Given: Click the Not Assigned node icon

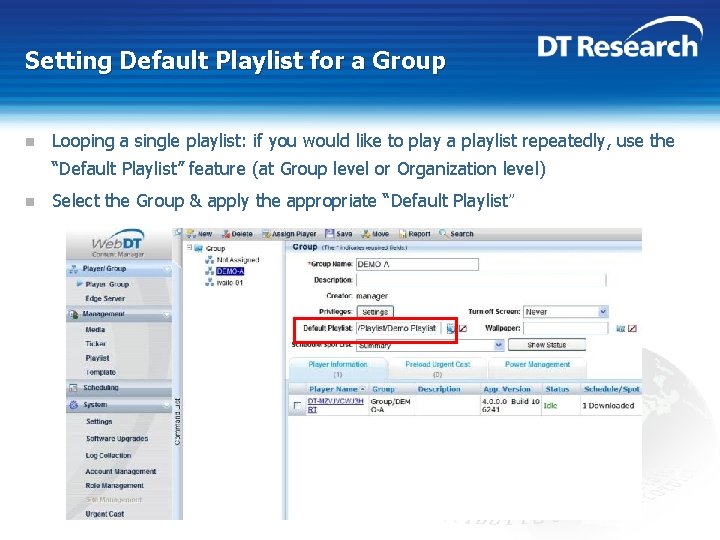Looking at the screenshot, I should tap(209, 260).
